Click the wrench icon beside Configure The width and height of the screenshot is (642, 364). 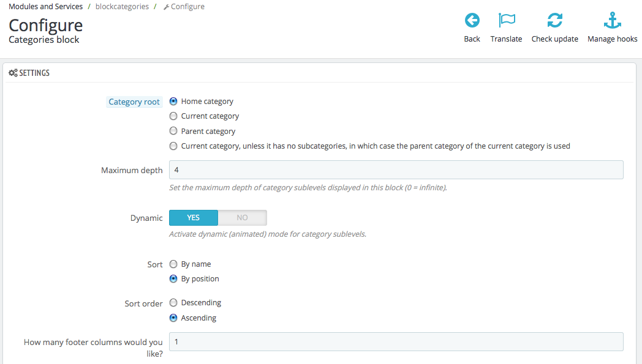pyautogui.click(x=166, y=7)
